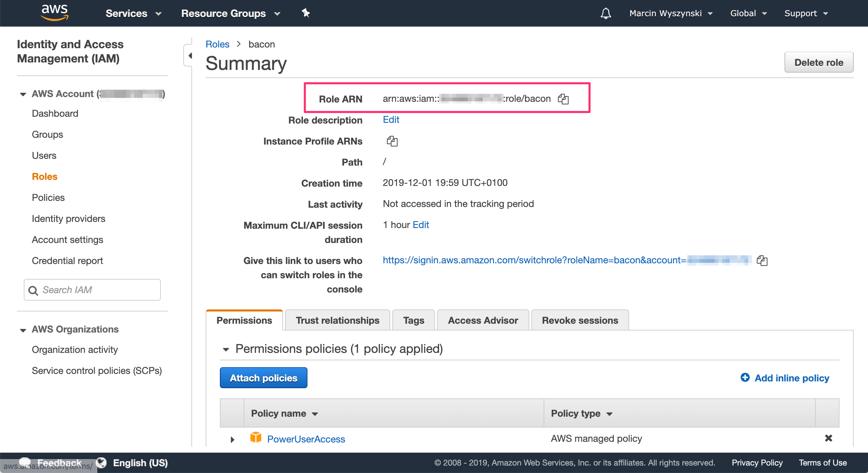This screenshot has width=868, height=473.
Task: Open the Services dropdown menu
Action: pyautogui.click(x=133, y=14)
